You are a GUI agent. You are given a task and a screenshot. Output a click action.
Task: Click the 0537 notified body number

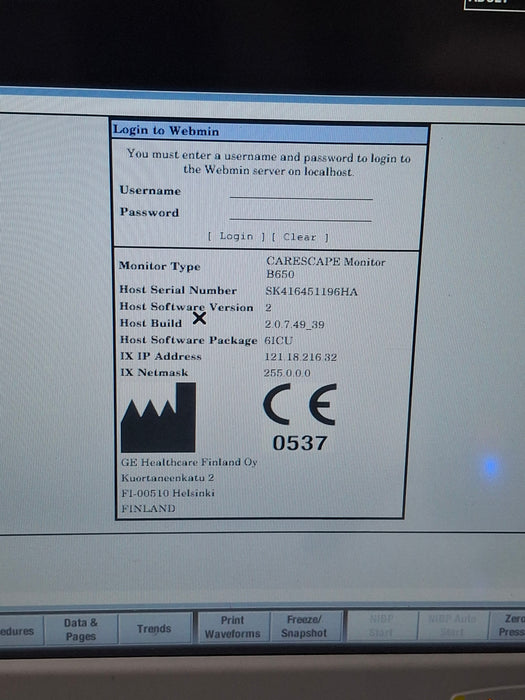click(x=300, y=443)
